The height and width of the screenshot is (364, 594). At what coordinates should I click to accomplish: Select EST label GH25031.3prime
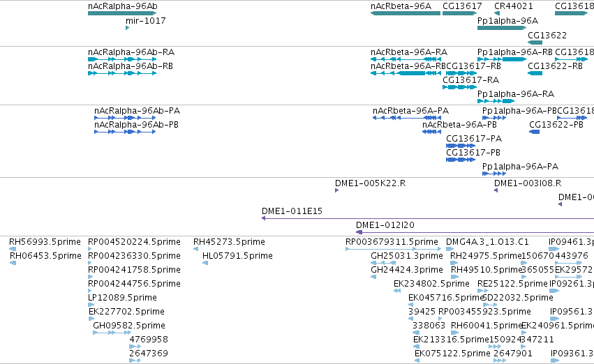pyautogui.click(x=407, y=256)
